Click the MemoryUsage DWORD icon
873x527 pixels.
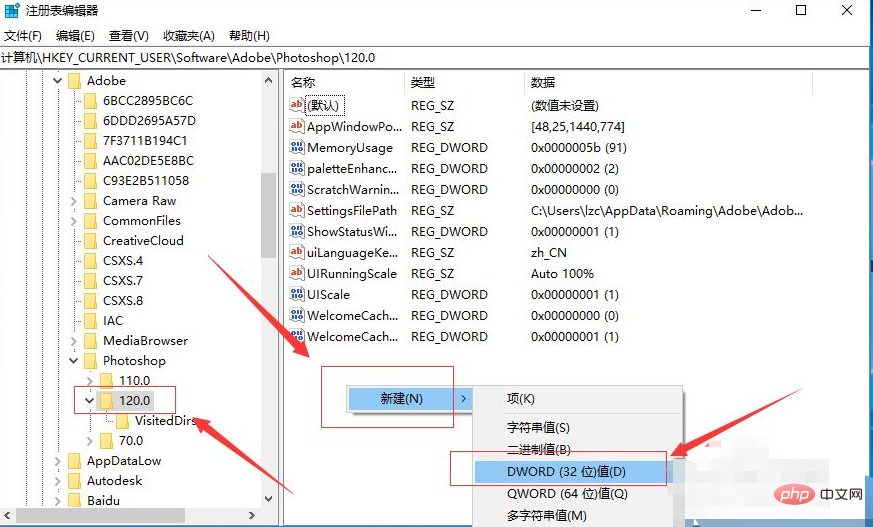[297, 147]
